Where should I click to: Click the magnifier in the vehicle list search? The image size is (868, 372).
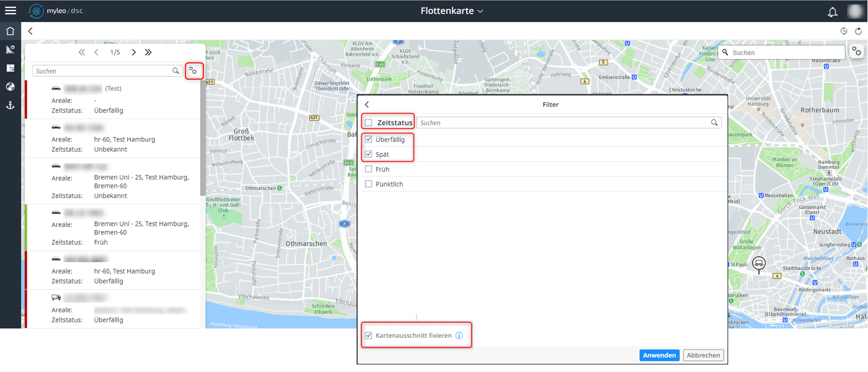point(176,71)
